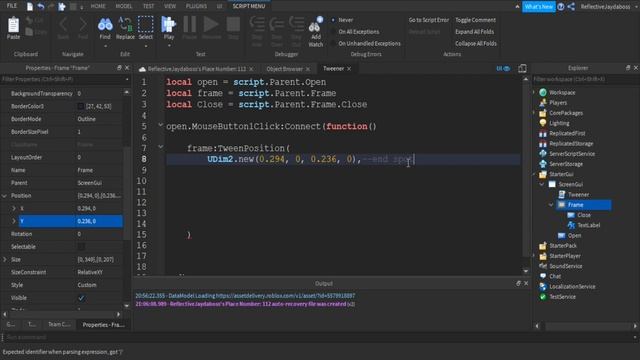Image resolution: width=640 pixels, height=360 pixels.
Task: Collapse the StarterGui node in Explorer
Action: click(534, 174)
